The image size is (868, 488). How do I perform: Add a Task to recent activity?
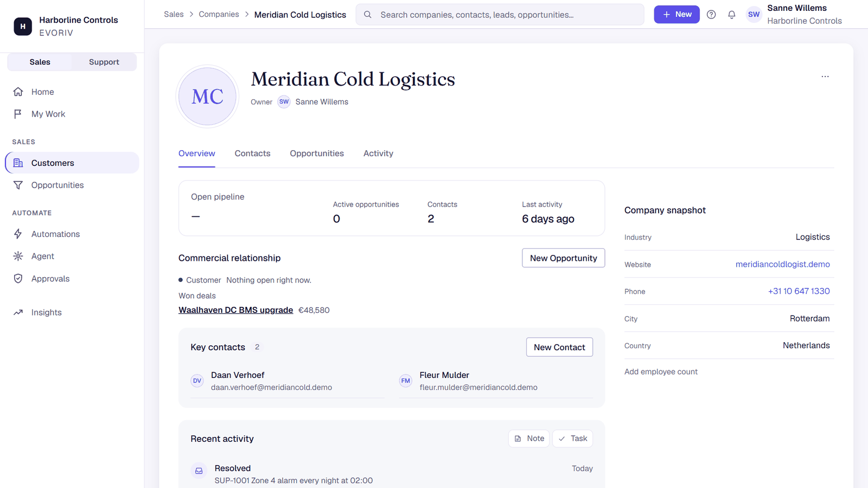point(572,439)
